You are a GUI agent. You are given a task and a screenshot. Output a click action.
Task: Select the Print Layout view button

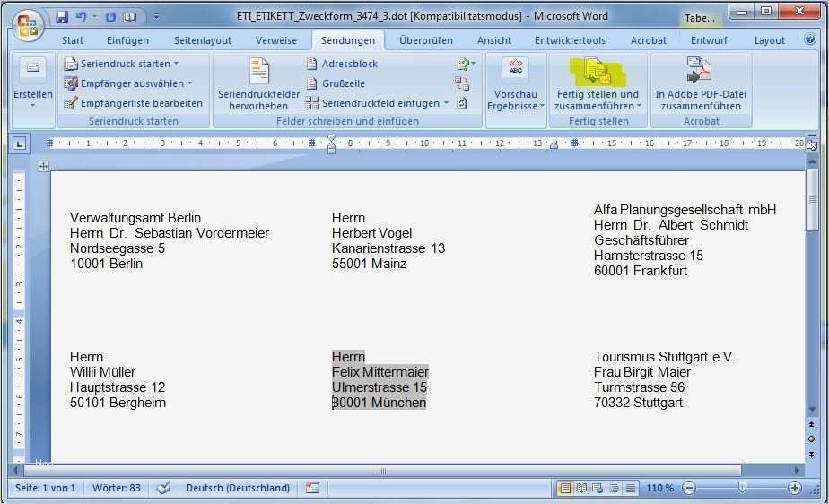[564, 488]
